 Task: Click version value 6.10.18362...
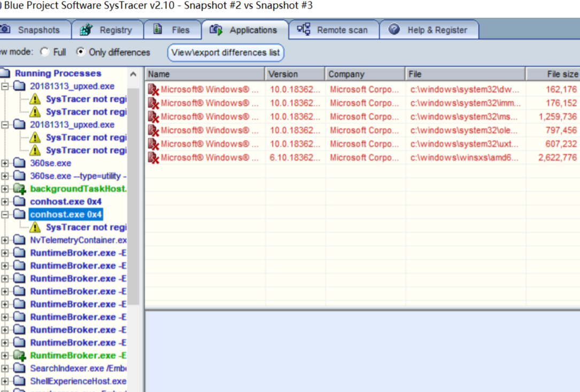coord(295,158)
